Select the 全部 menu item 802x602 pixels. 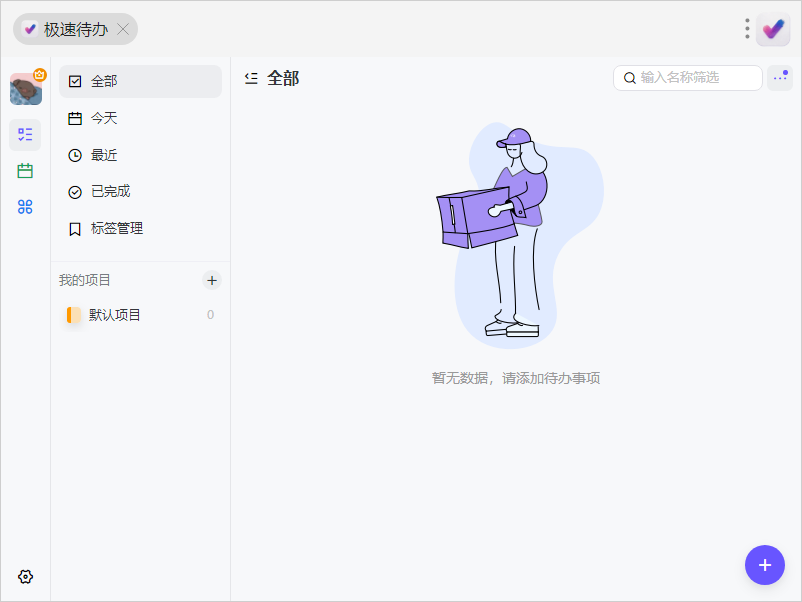(140, 81)
